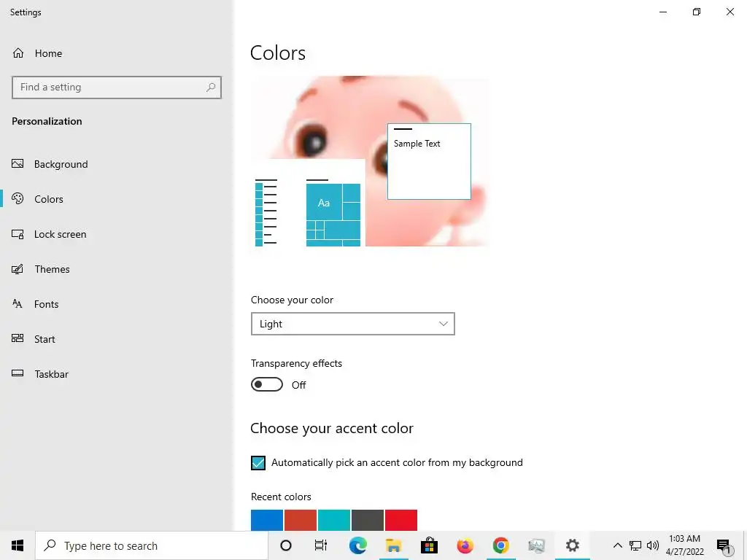Click the Transparency effects label
747x560 pixels.
click(296, 363)
